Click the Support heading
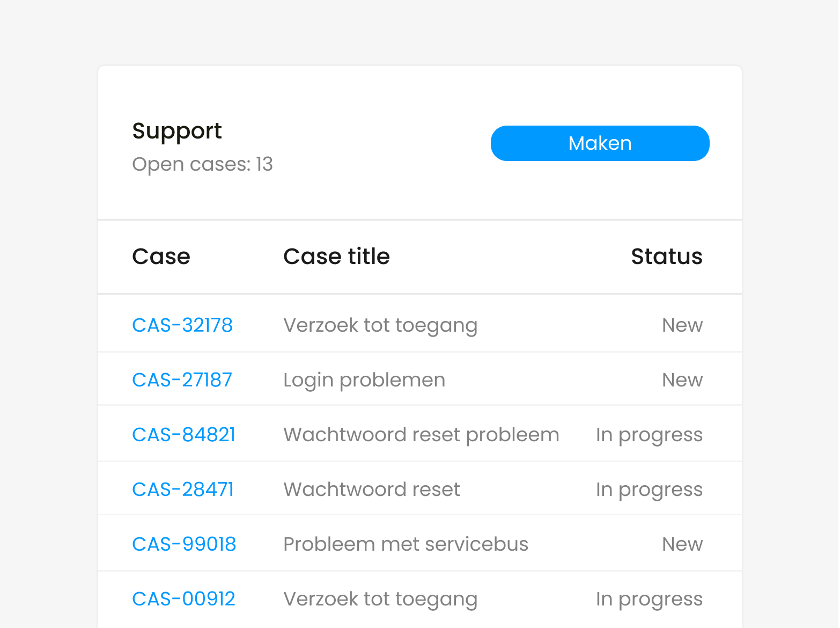This screenshot has width=840, height=628. coord(177,132)
